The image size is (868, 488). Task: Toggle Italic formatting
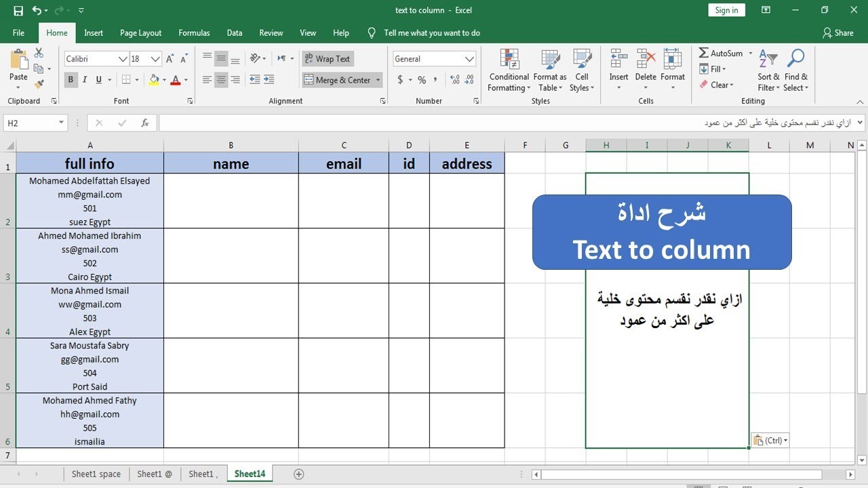pyautogui.click(x=85, y=80)
